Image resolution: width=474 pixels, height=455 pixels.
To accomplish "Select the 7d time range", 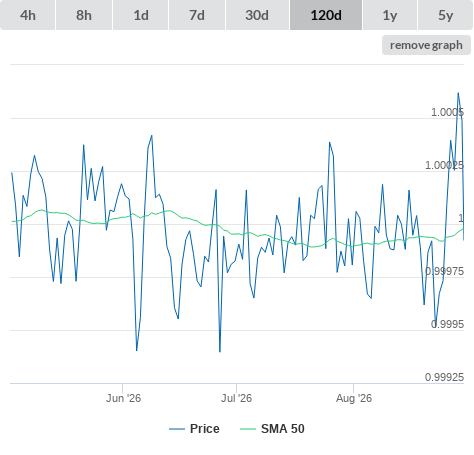I will 197,15.
